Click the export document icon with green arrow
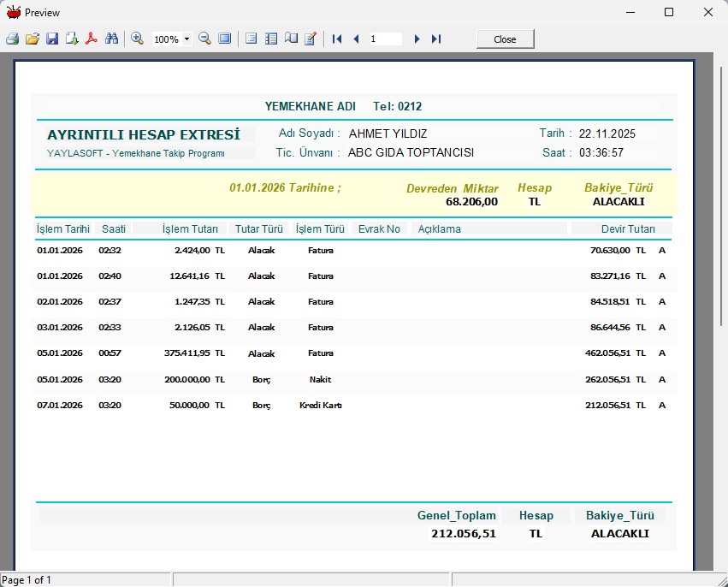Image resolution: width=728 pixels, height=587 pixels. tap(72, 39)
